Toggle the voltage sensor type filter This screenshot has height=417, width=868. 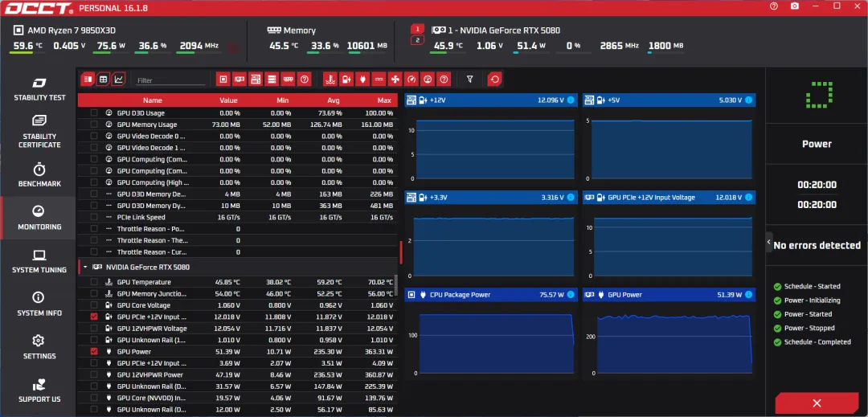point(346,80)
